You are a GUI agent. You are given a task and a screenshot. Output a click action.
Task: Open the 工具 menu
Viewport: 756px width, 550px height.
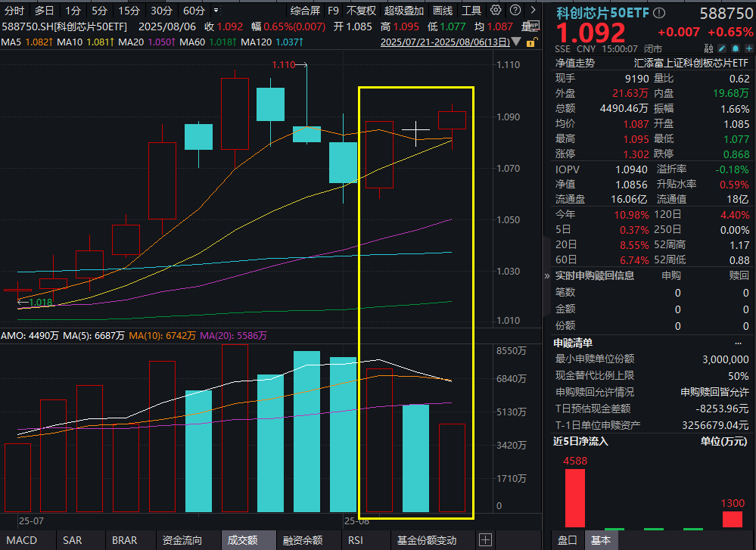tap(472, 10)
